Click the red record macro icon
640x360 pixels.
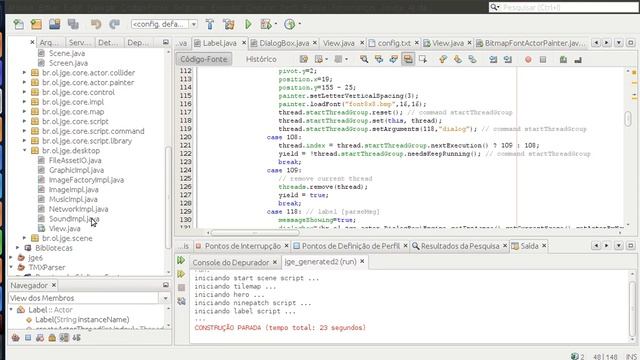528,60
